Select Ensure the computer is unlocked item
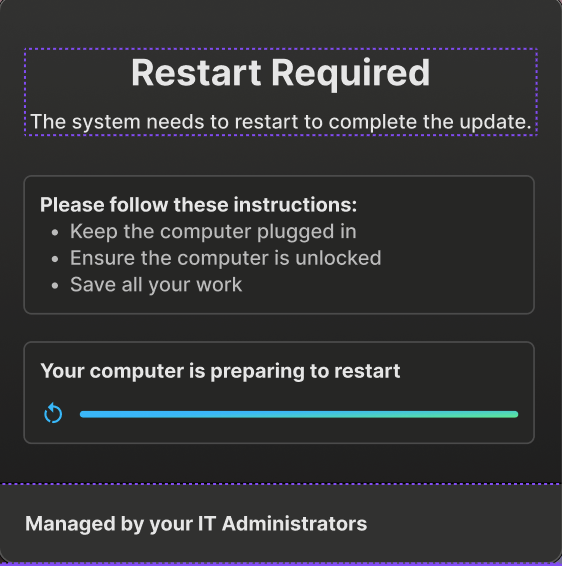Viewport: 562px width, 566px height. coord(226,258)
